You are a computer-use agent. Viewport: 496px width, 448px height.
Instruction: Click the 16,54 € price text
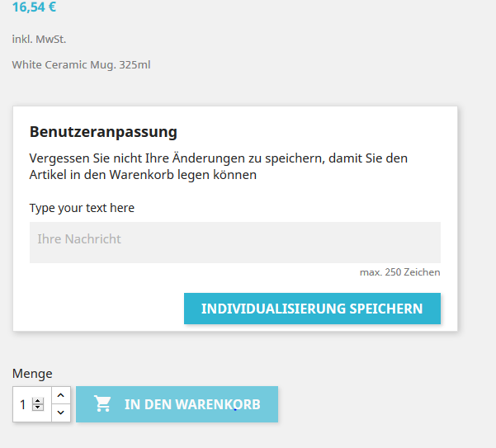pyautogui.click(x=34, y=7)
